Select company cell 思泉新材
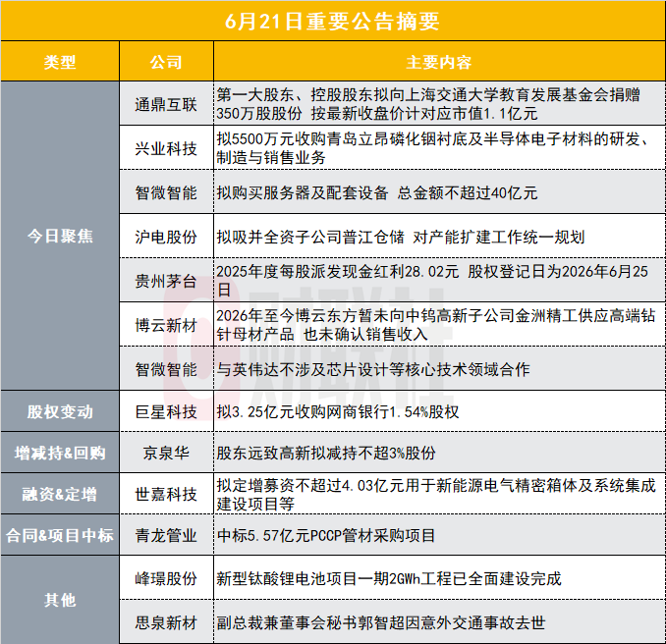Screen dimensions: 666x644 pos(166,622)
